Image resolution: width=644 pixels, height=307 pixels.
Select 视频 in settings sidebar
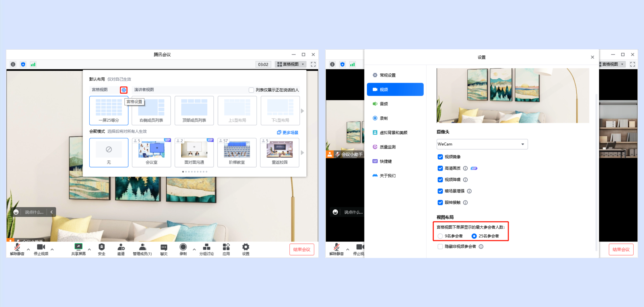tap(395, 89)
